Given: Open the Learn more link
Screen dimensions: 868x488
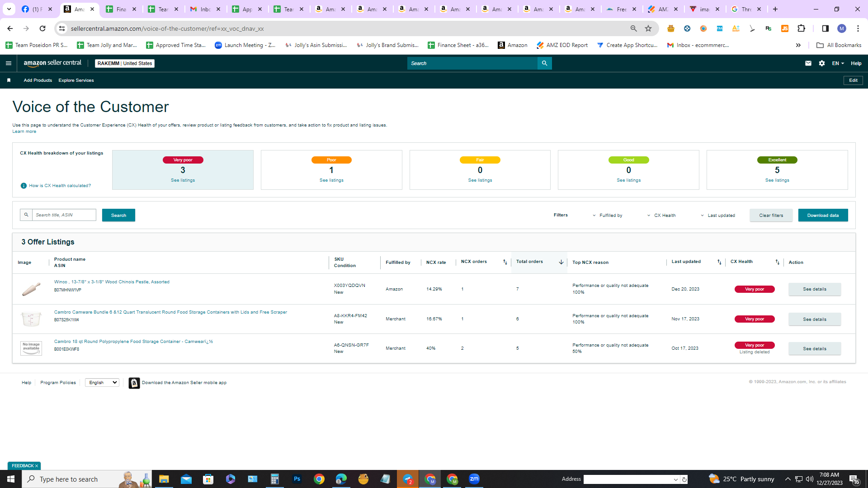Looking at the screenshot, I should pos(24,131).
